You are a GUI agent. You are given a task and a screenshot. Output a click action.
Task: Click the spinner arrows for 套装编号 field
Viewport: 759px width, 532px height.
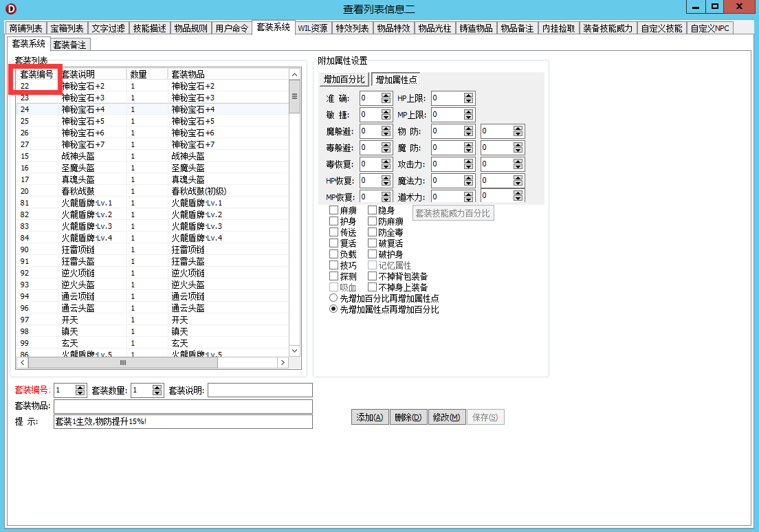80,390
